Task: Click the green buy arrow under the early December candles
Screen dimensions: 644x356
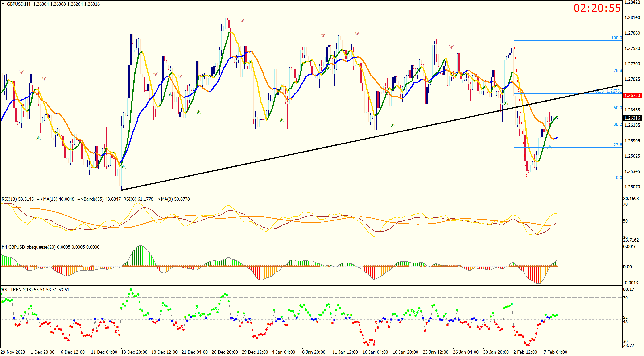Action: pyautogui.click(x=38, y=138)
